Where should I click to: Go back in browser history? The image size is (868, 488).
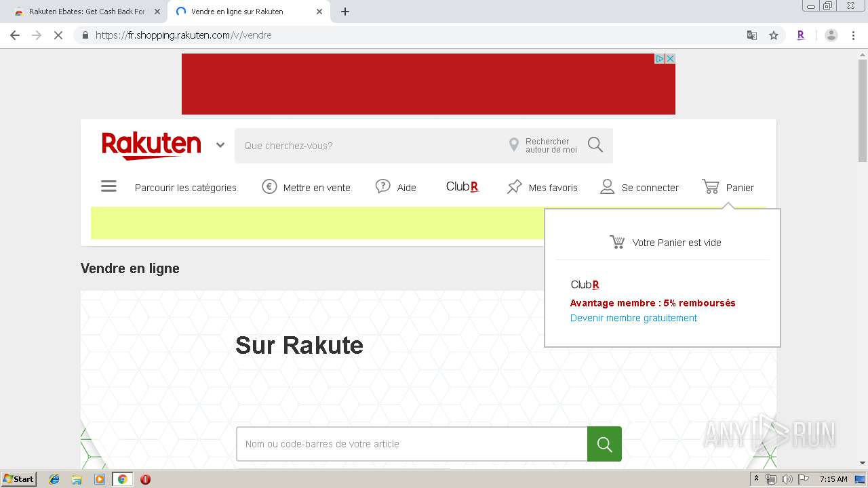coord(15,35)
